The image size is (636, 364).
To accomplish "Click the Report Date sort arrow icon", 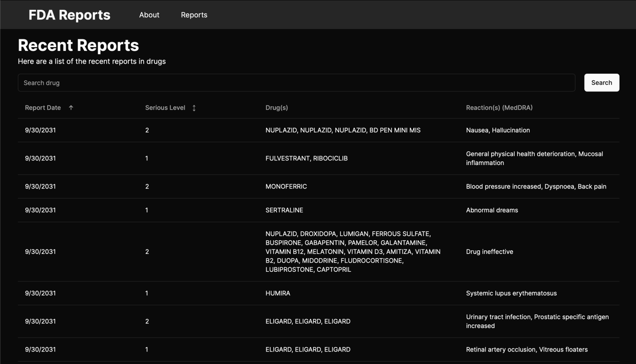I will tap(71, 108).
